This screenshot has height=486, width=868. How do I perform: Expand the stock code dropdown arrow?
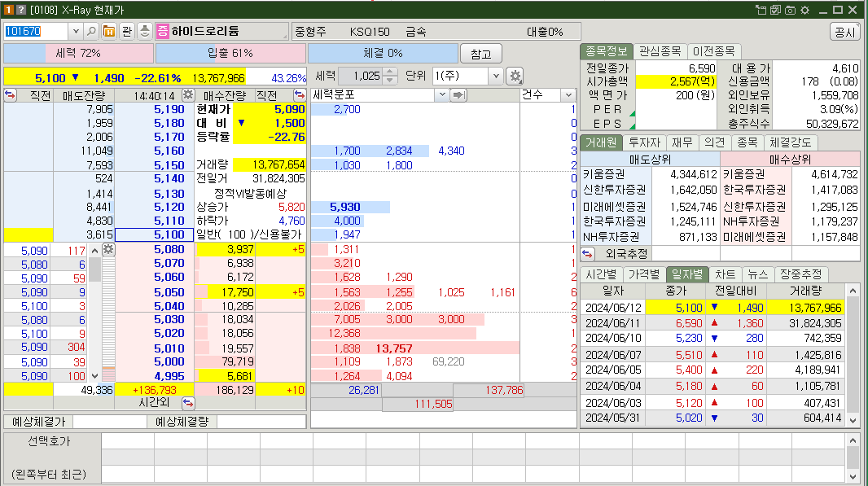point(76,31)
